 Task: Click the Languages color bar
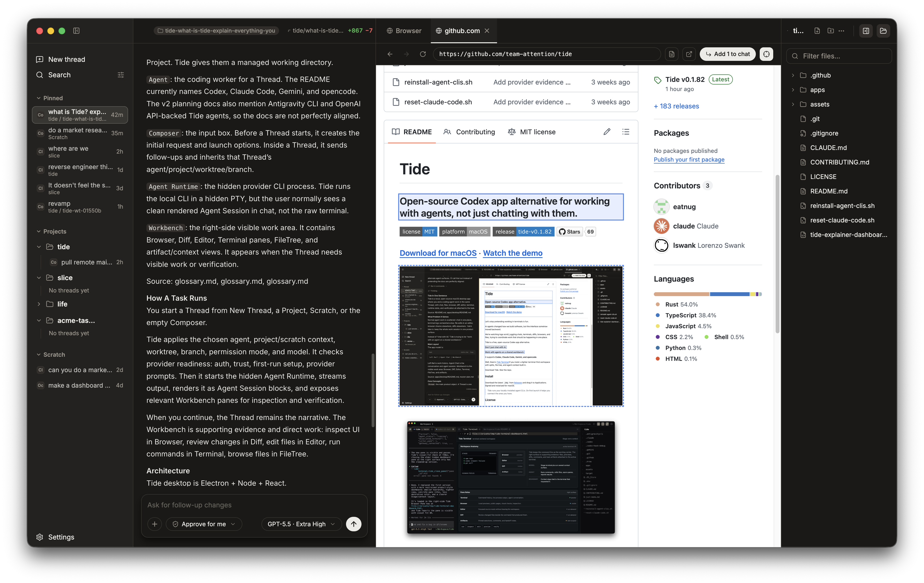pos(708,294)
